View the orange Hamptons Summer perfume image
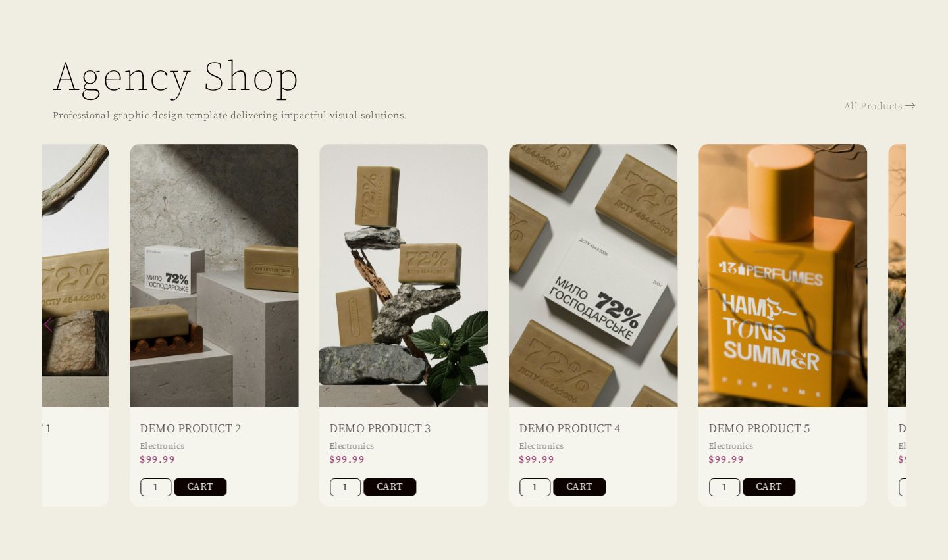The image size is (948, 560). tap(783, 276)
